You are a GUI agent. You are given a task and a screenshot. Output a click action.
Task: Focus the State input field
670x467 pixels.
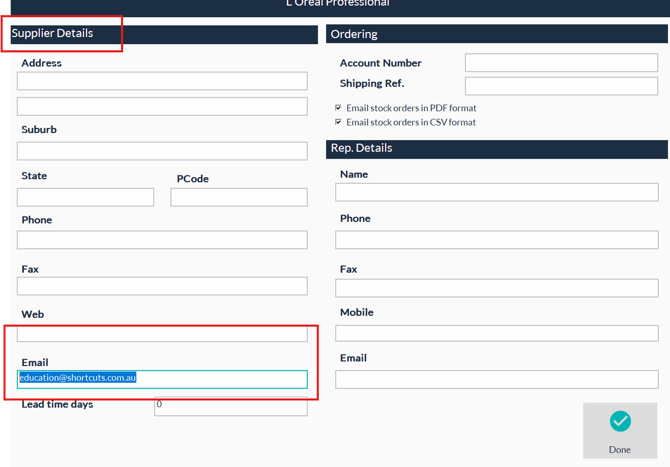click(x=86, y=197)
